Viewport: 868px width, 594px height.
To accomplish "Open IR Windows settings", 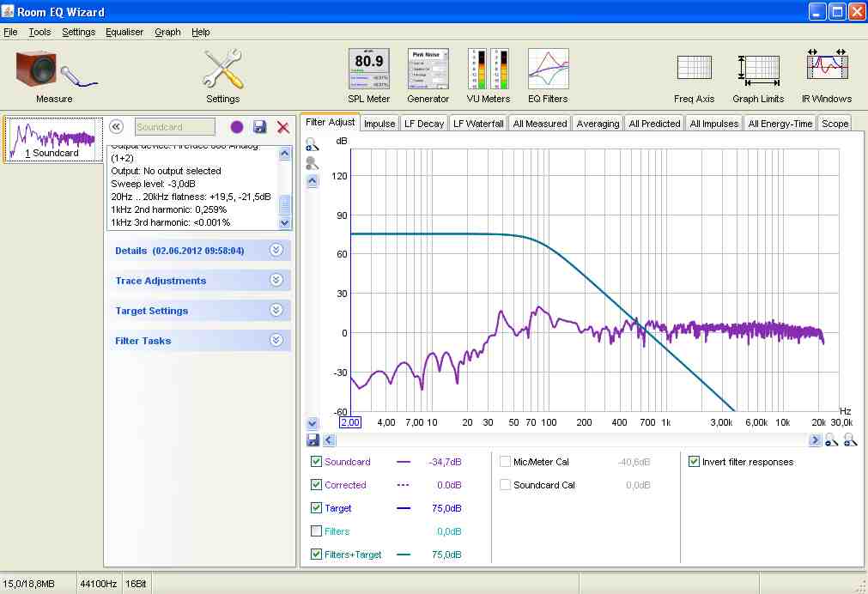I will click(x=827, y=76).
